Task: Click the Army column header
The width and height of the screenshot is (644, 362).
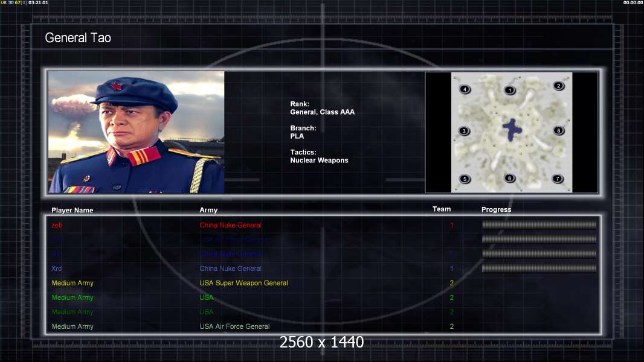Action: tap(208, 210)
